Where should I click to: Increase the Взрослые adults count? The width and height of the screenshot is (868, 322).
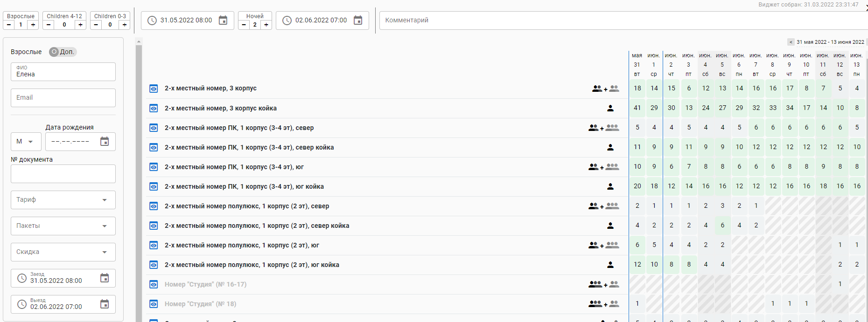(33, 25)
